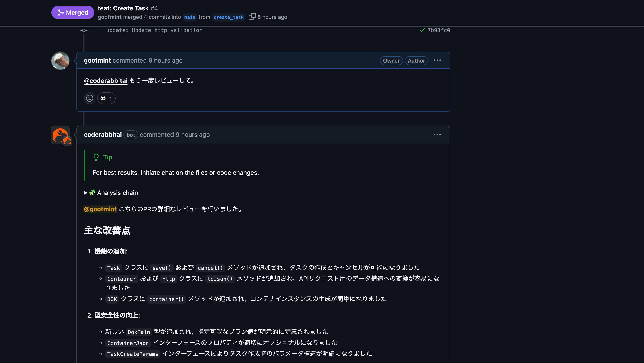Image resolution: width=644 pixels, height=363 pixels.
Task: Open options menu on goofmint's comment
Action: pyautogui.click(x=437, y=60)
